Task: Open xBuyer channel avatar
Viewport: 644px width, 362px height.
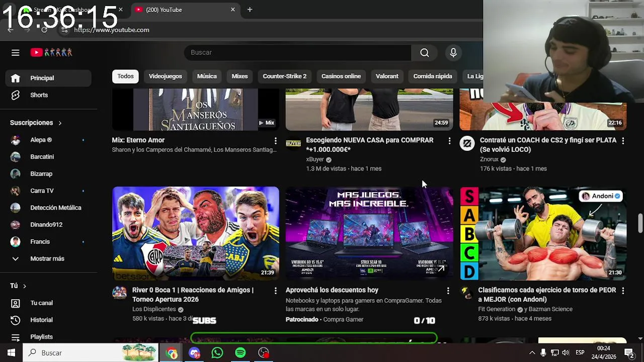Action: tap(293, 143)
